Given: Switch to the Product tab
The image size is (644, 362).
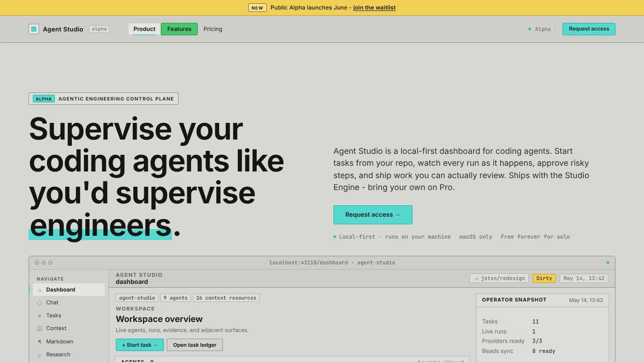Looking at the screenshot, I should [144, 29].
